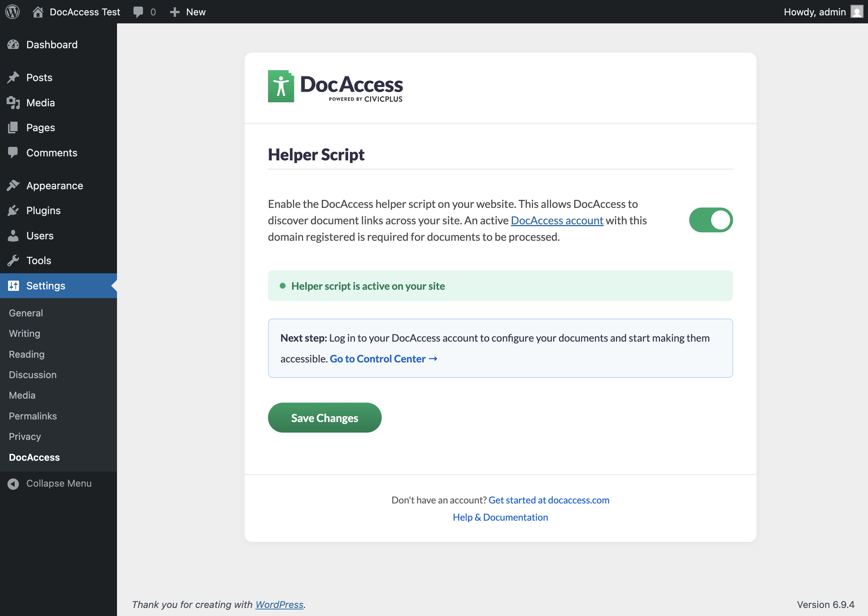Open the Users menu
This screenshot has height=616, width=868.
click(x=40, y=236)
